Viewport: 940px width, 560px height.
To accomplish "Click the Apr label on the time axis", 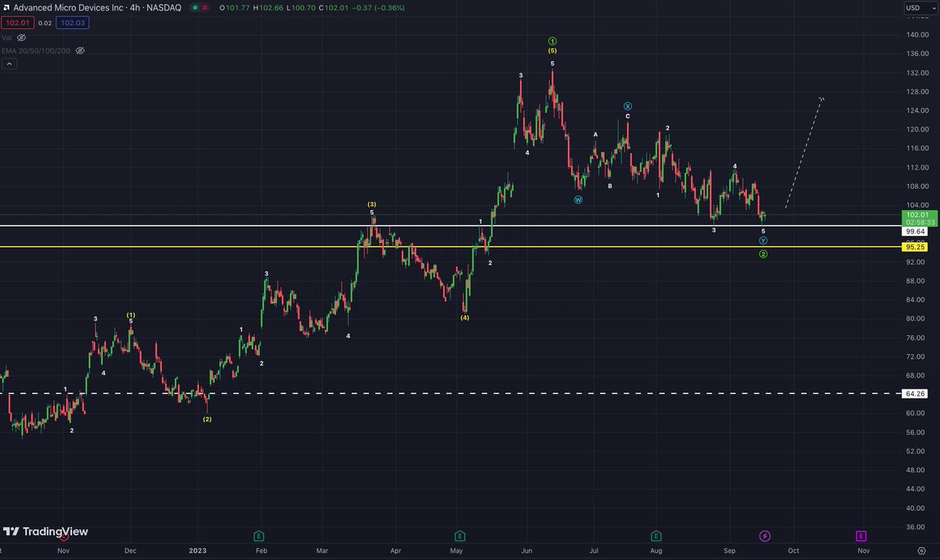I will click(394, 551).
